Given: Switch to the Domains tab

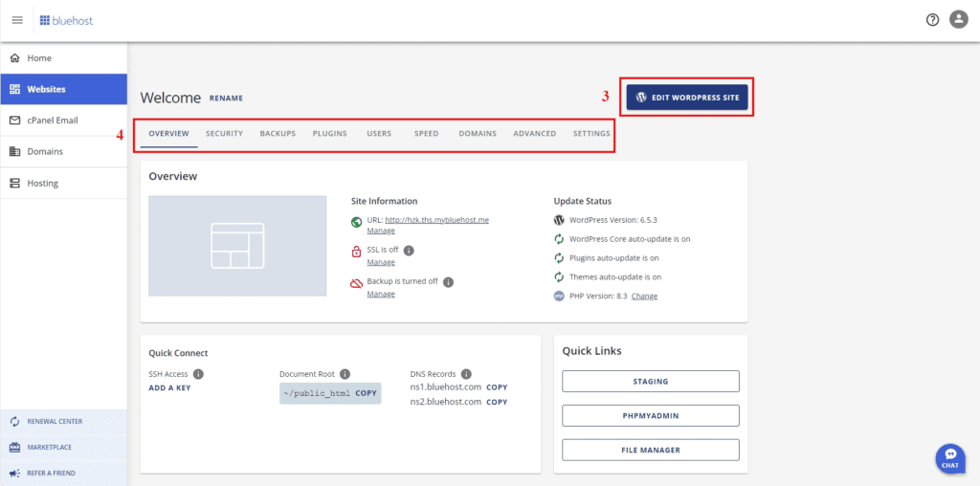Looking at the screenshot, I should 478,134.
